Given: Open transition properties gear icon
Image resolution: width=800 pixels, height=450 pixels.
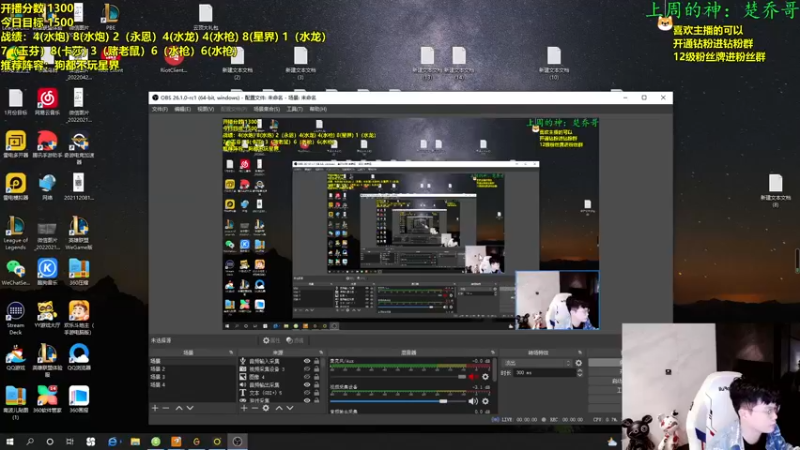Looking at the screenshot, I should point(579,363).
